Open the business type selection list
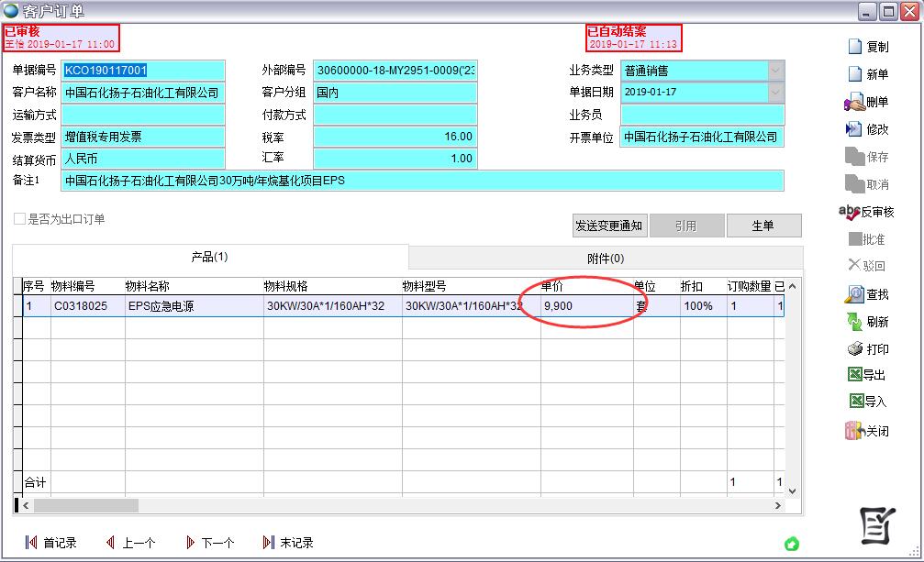This screenshot has width=924, height=562. click(x=774, y=71)
